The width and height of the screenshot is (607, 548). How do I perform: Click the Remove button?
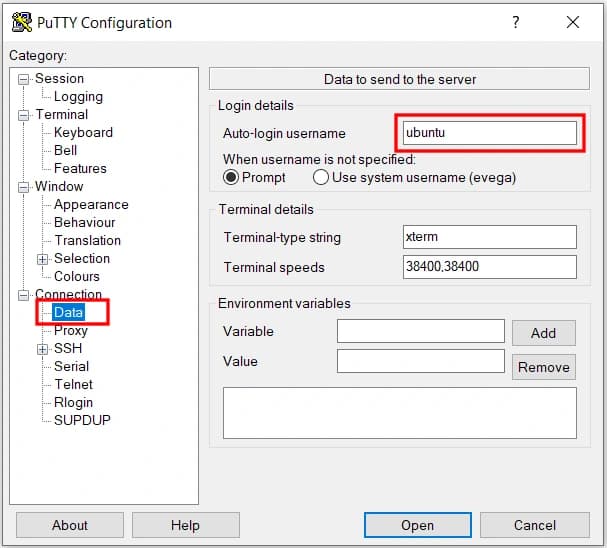[x=544, y=367]
